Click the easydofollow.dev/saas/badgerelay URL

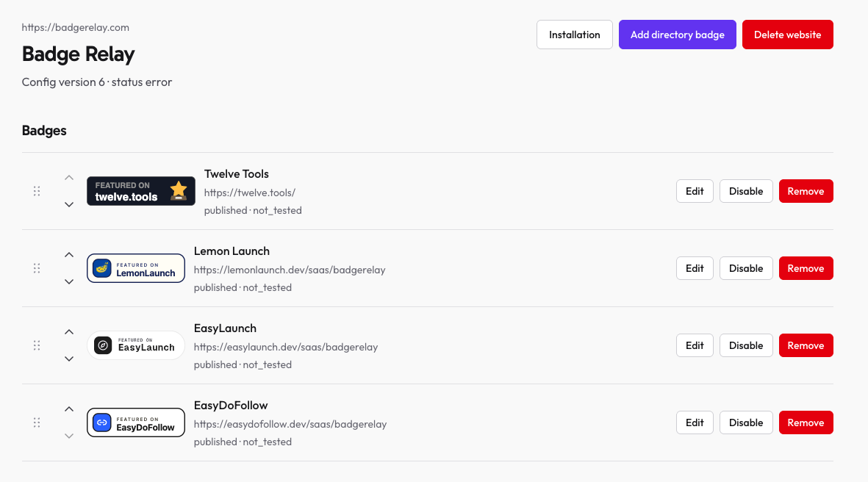(x=290, y=425)
